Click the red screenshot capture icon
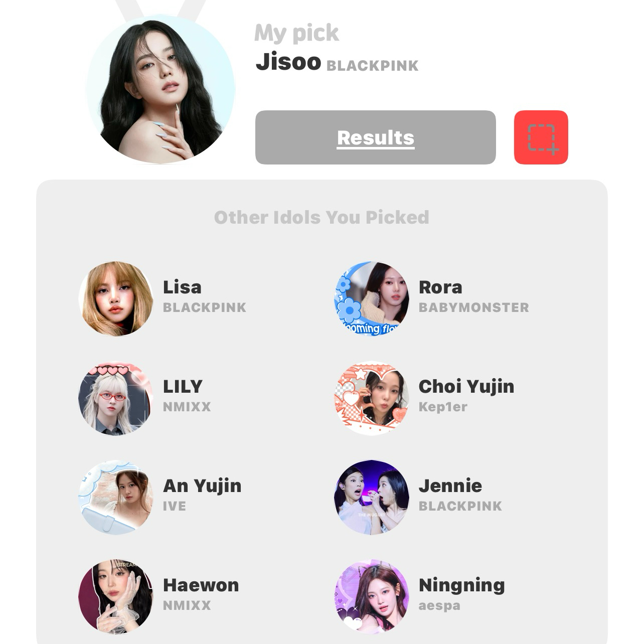 click(x=541, y=137)
